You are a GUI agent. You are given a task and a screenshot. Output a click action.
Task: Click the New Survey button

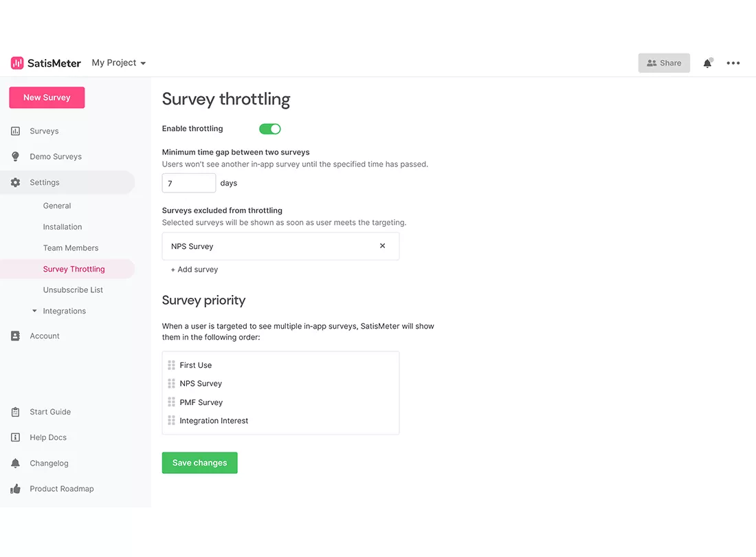click(x=47, y=98)
